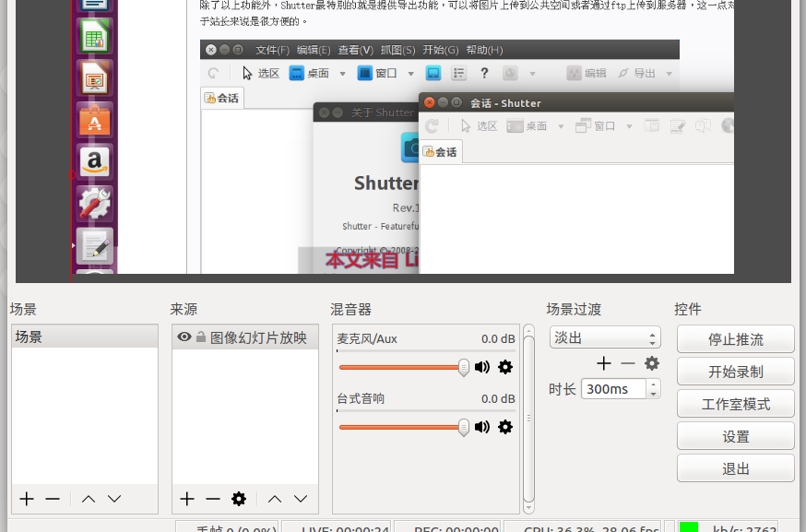
Task: Open the 淡出 transition dropdown
Action: pos(605,337)
